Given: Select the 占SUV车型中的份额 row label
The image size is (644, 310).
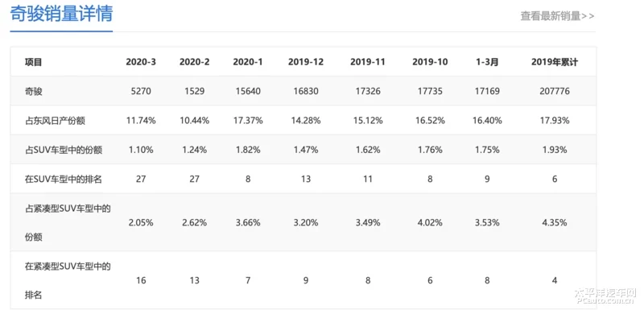Looking at the screenshot, I should (x=64, y=150).
